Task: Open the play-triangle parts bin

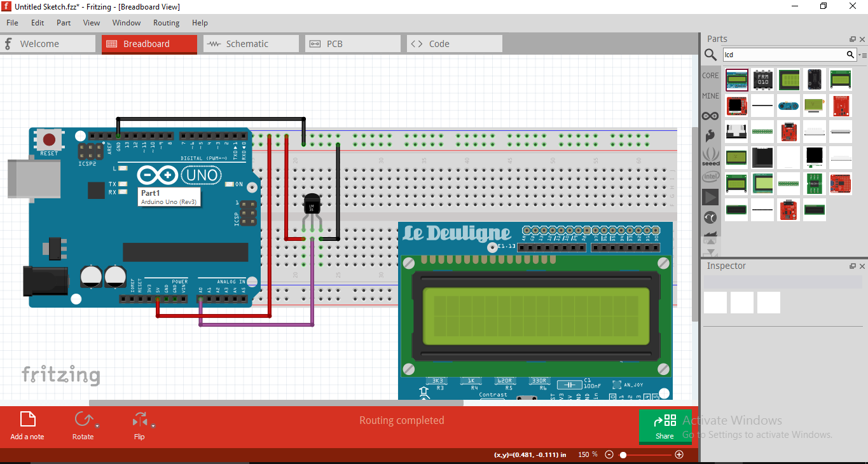Action: coord(710,197)
